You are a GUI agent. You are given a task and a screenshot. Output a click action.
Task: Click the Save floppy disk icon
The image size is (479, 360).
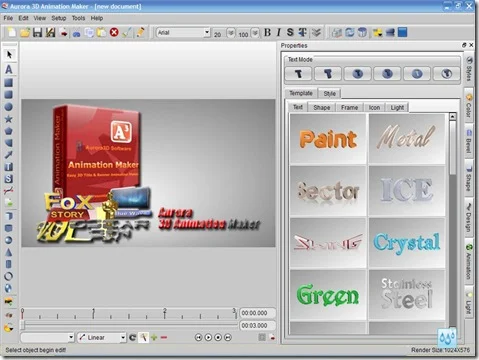37,32
